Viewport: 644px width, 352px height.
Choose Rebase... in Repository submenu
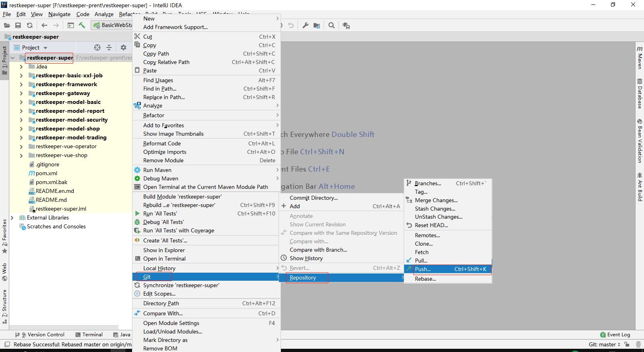(448, 279)
